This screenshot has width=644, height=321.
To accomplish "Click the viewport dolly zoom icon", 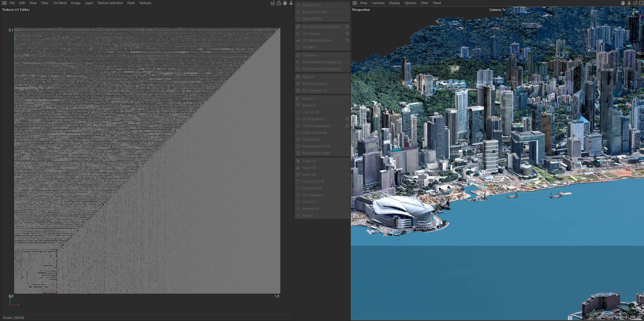I will tap(629, 3).
